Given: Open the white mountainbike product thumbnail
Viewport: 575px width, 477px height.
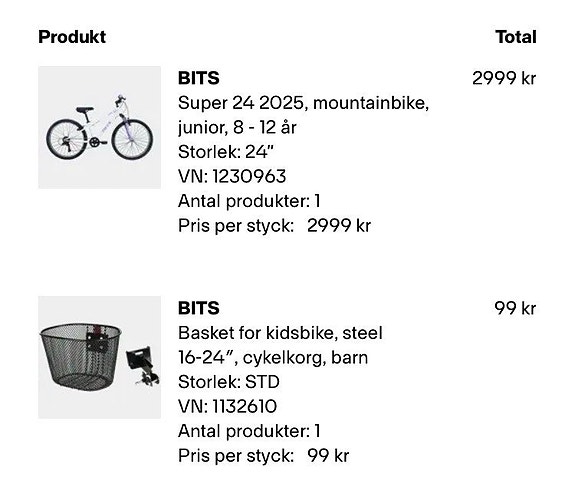Looking at the screenshot, I should [x=99, y=127].
